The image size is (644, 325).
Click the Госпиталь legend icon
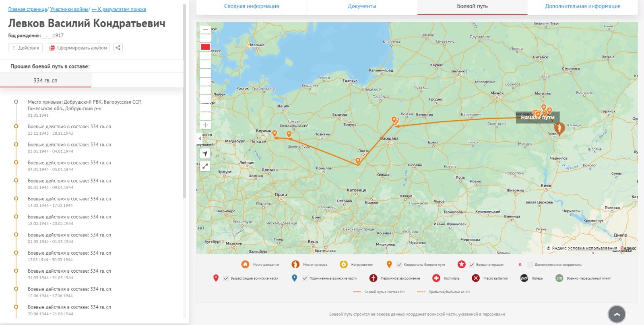click(x=436, y=278)
